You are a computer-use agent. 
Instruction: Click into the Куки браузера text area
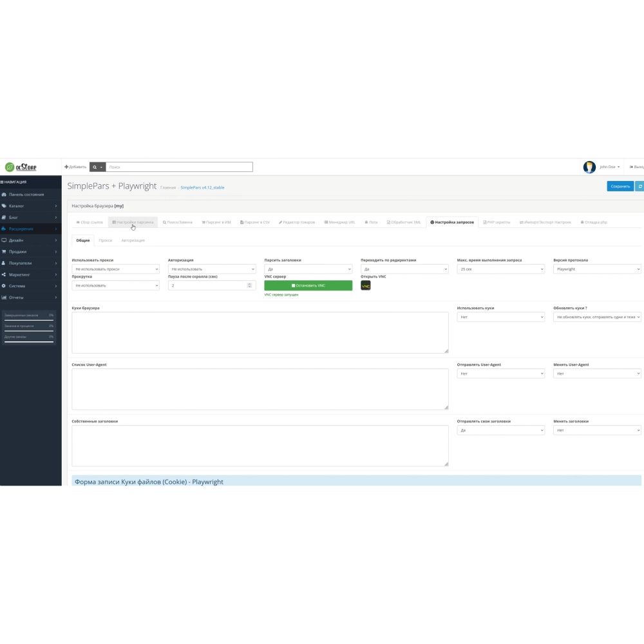(260, 332)
